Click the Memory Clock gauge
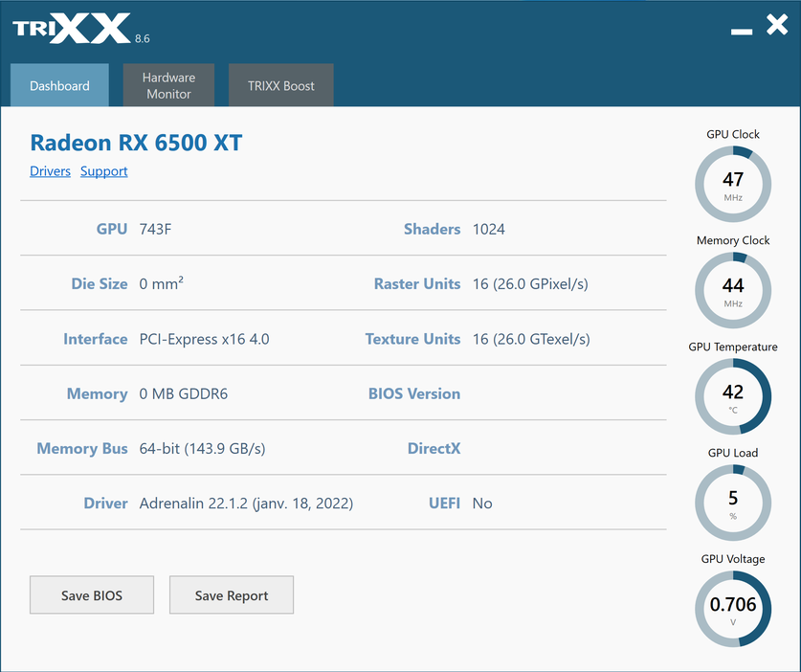Screen dimensions: 801x672 [733, 290]
